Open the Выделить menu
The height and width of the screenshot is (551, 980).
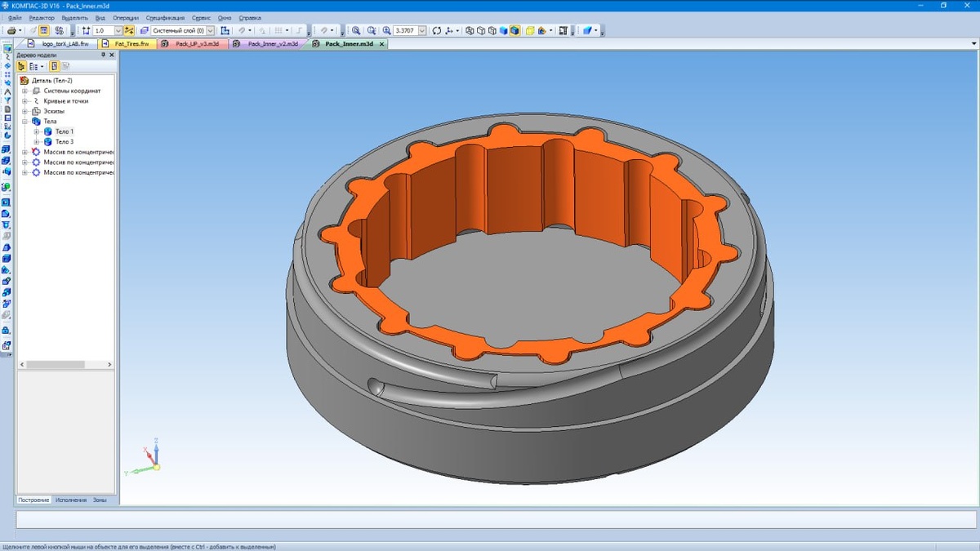click(75, 17)
